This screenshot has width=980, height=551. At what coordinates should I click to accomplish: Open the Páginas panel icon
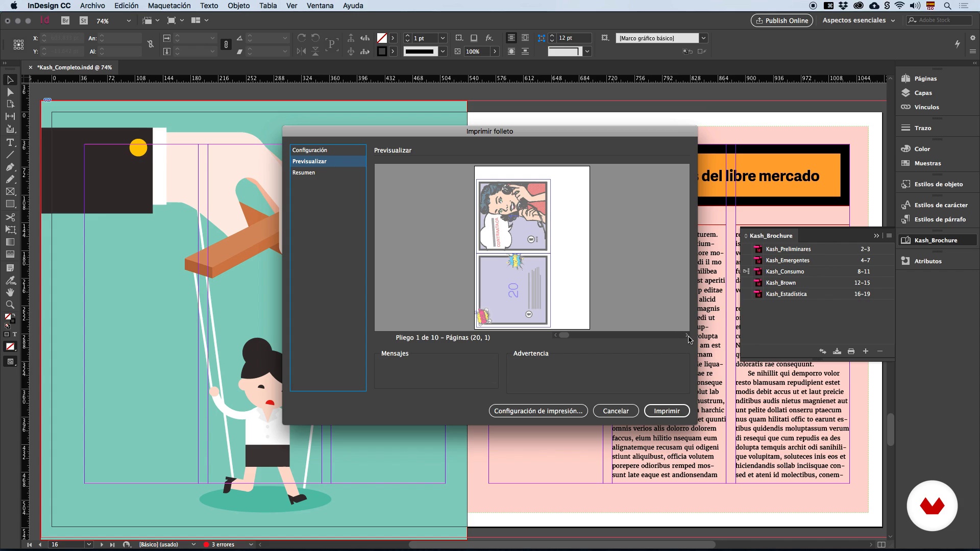[906, 79]
